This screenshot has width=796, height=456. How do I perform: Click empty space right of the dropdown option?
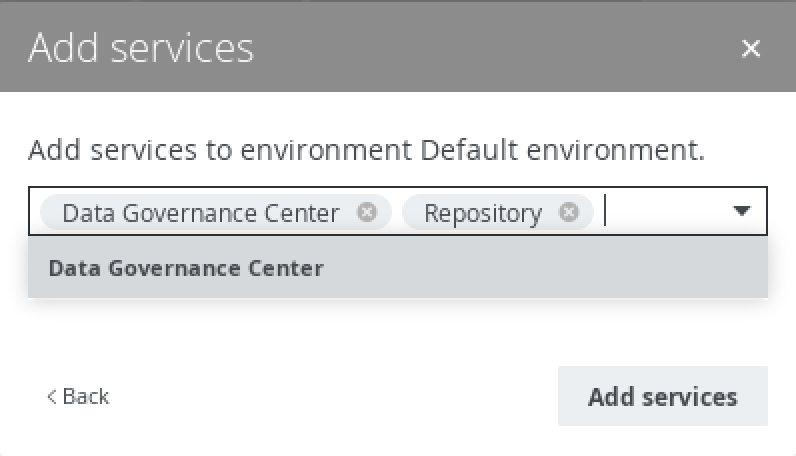point(560,268)
